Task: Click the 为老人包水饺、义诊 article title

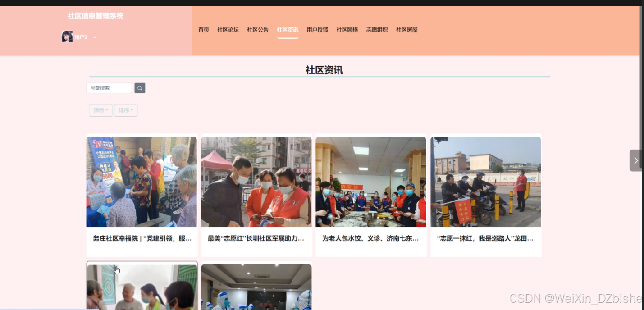Action: click(x=370, y=238)
